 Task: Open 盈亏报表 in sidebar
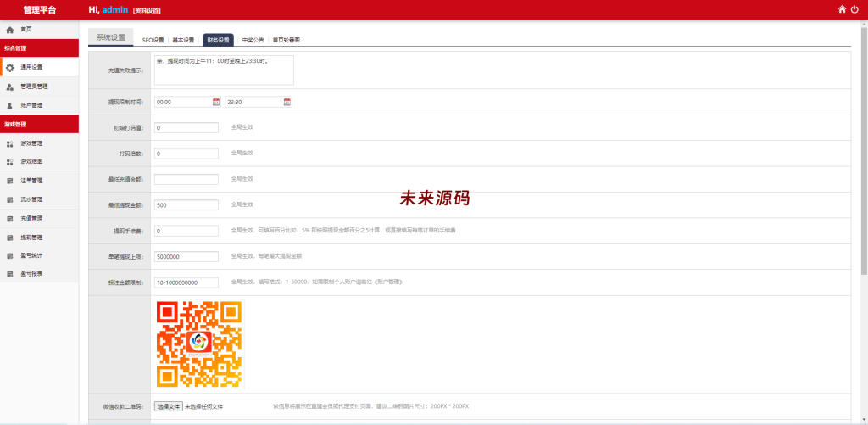(x=39, y=274)
